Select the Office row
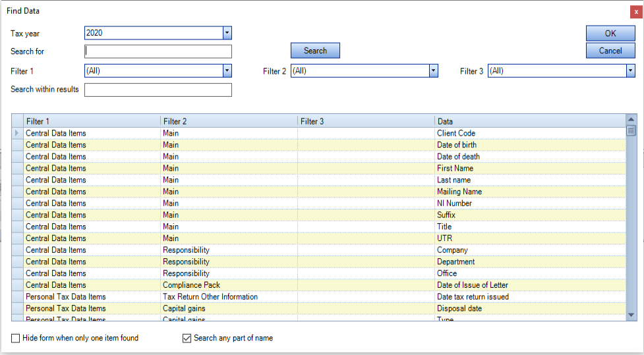Image resolution: width=644 pixels, height=355 pixels. pyautogui.click(x=318, y=273)
